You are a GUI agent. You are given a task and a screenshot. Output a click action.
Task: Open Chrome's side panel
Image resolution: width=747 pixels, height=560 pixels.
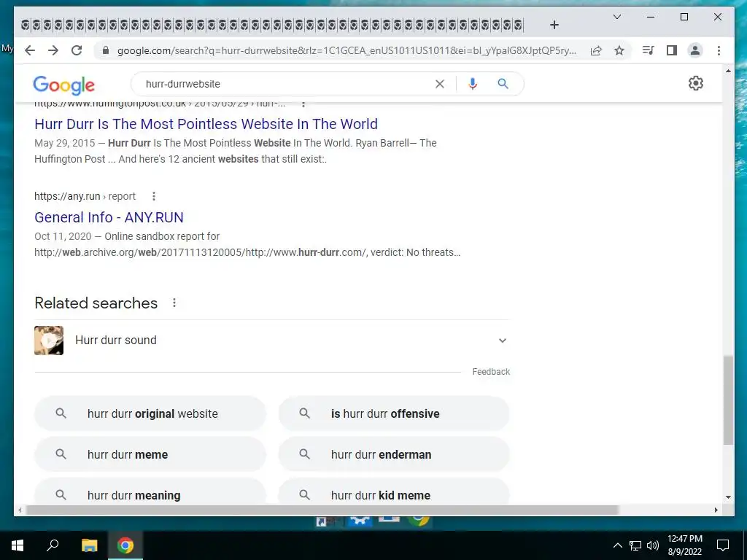[672, 50]
